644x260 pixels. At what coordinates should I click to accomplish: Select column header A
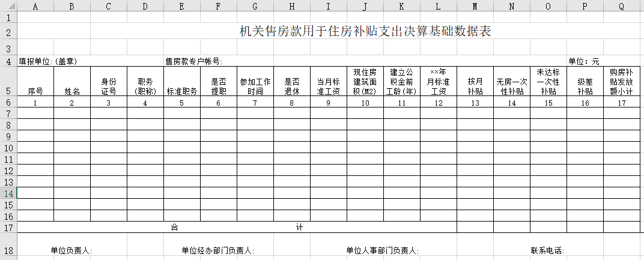pyautogui.click(x=35, y=6)
